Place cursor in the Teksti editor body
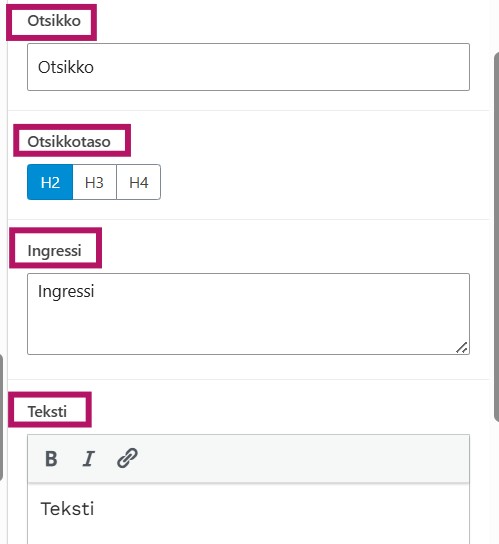This screenshot has width=499, height=544. tap(248, 514)
